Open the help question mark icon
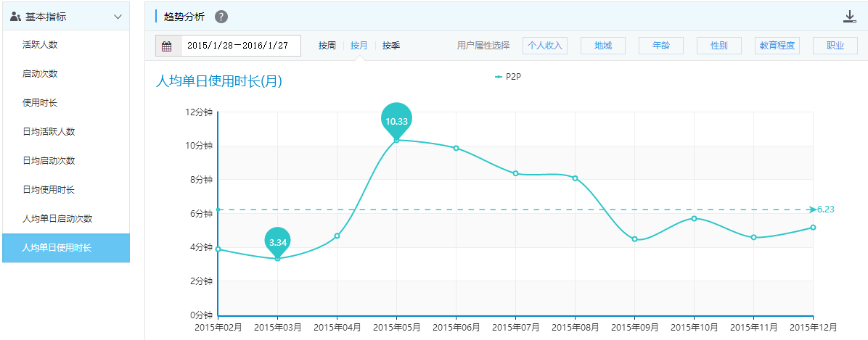Image resolution: width=868 pixels, height=340 pixels. pos(221,17)
